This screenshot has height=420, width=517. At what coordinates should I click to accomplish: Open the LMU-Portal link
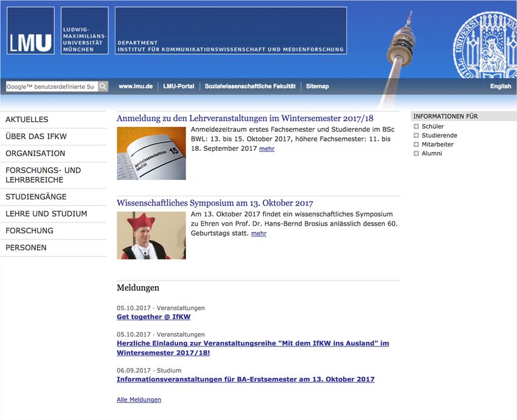pos(179,86)
